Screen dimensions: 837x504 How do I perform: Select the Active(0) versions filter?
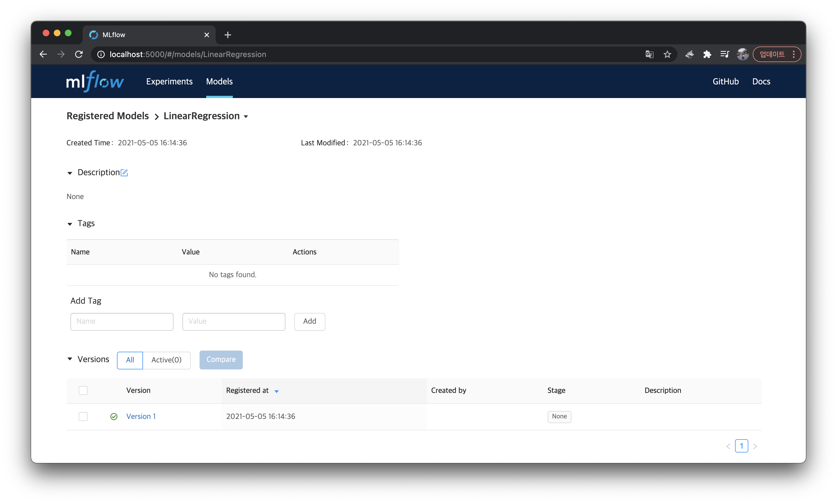[x=167, y=360]
